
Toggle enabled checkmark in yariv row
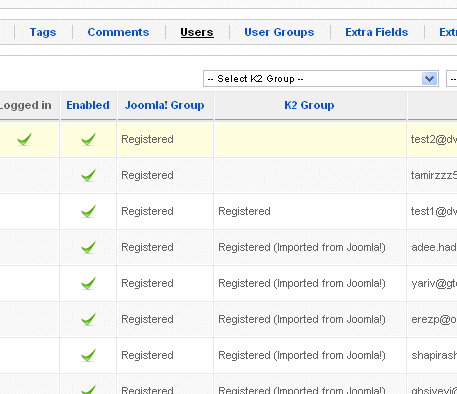(x=88, y=283)
